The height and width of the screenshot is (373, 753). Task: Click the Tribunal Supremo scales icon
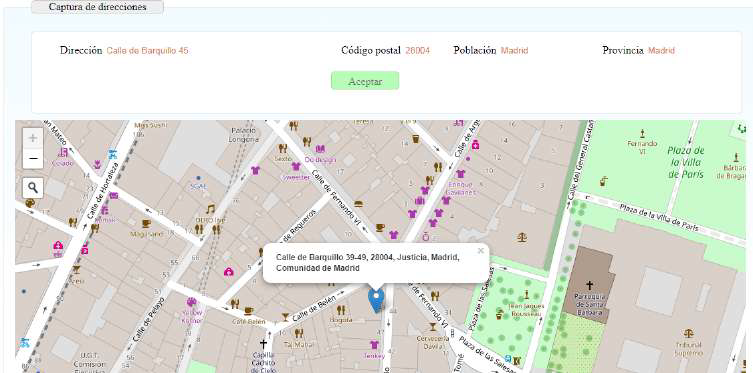click(x=689, y=333)
